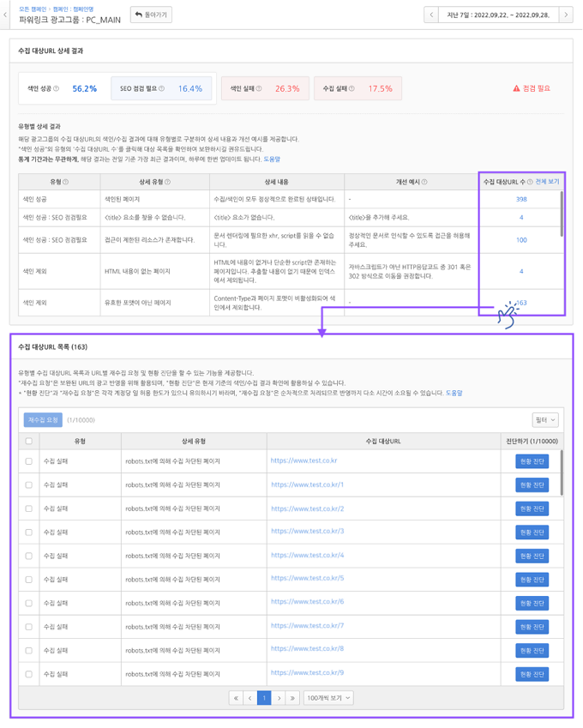Open the 100개씩 보기 page-size dropdown
Screen dimensions: 583x728
click(x=328, y=698)
